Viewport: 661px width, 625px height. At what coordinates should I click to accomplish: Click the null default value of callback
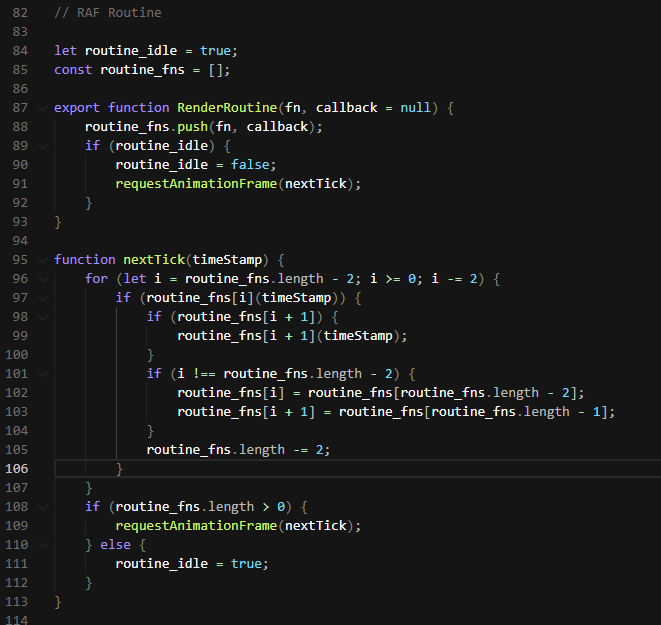tap(415, 108)
